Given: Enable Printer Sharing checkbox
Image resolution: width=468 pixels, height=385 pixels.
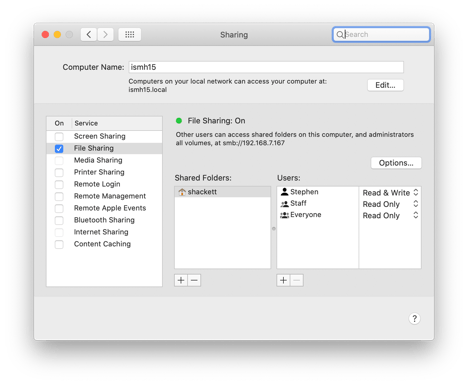Looking at the screenshot, I should click(59, 172).
